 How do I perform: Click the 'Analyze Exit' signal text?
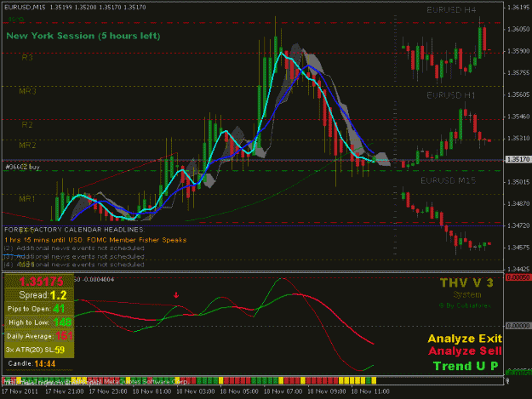pyautogui.click(x=465, y=339)
